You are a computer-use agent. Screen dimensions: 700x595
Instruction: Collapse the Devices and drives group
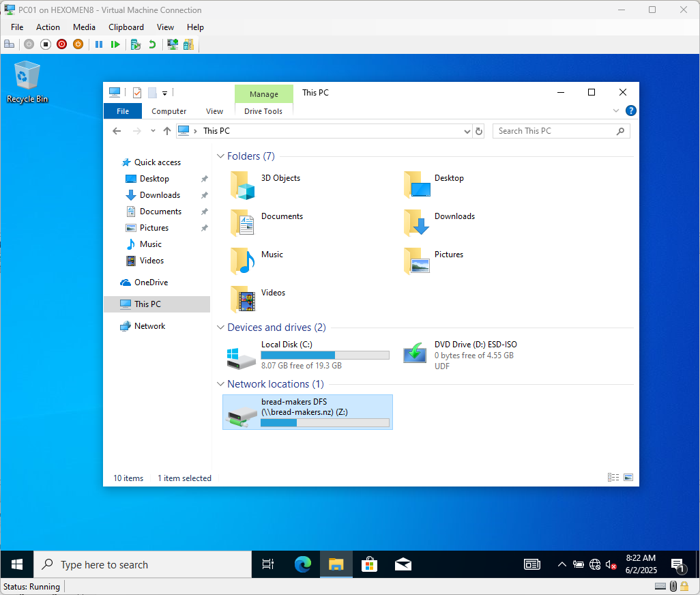(x=220, y=328)
